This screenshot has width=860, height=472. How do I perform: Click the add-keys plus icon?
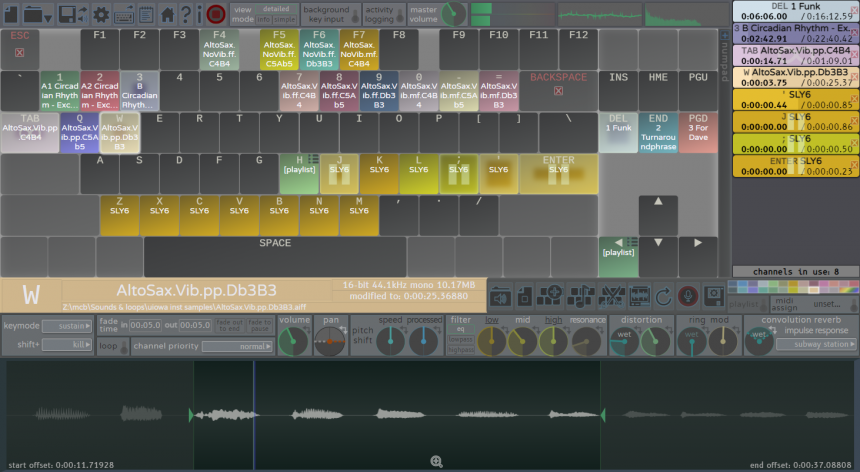coord(550,297)
